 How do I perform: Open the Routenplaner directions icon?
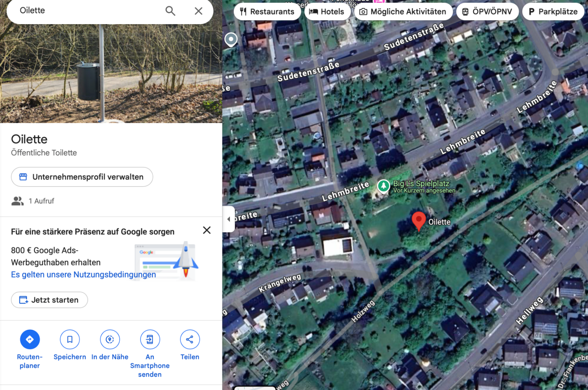pyautogui.click(x=30, y=339)
